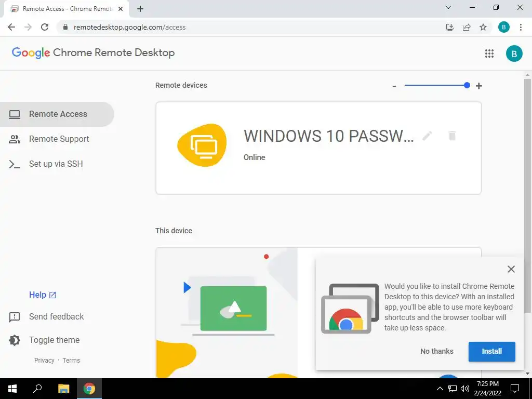Screen dimensions: 532x399
Task: Click the yellow computer icon of the remote device
Action: (202, 145)
